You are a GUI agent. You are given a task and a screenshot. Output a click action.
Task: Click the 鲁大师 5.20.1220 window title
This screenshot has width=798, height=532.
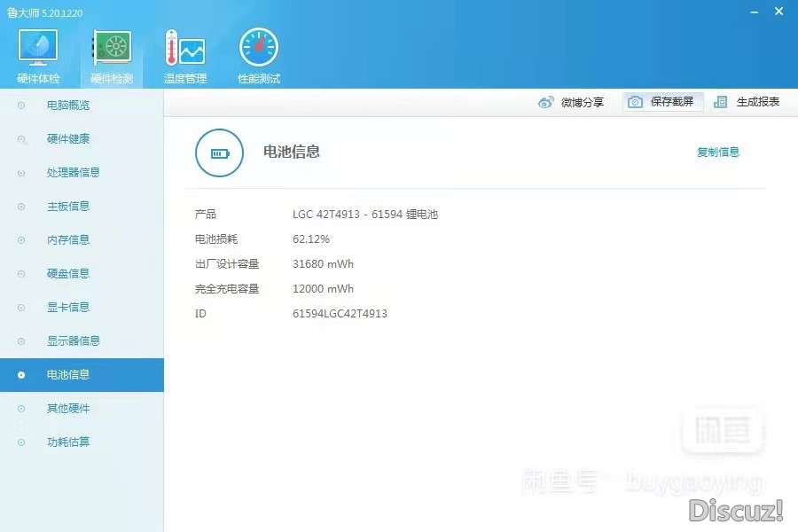pos(45,12)
